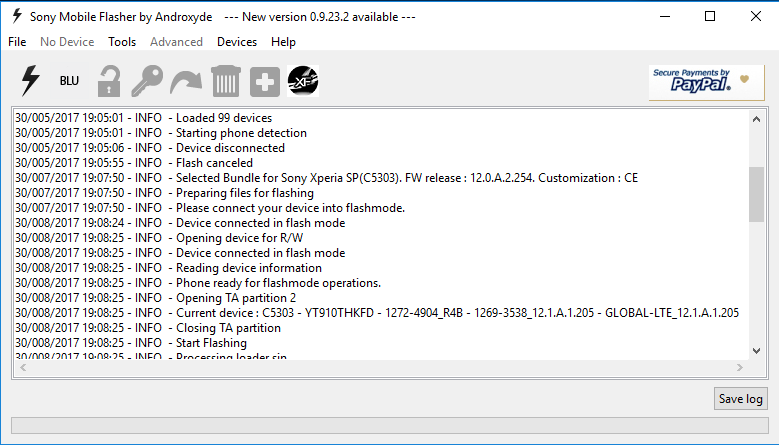Viewport: 779px width, 445px height.
Task: Click the 'Preparing files for flashing' line
Action: [164, 193]
